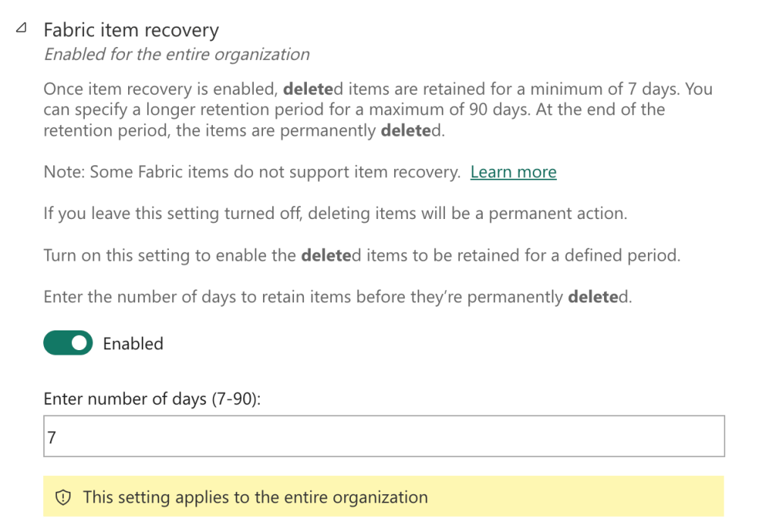Click the 'If you leave this setting turned off' line
Image resolution: width=776 pixels, height=532 pixels.
click(x=336, y=213)
